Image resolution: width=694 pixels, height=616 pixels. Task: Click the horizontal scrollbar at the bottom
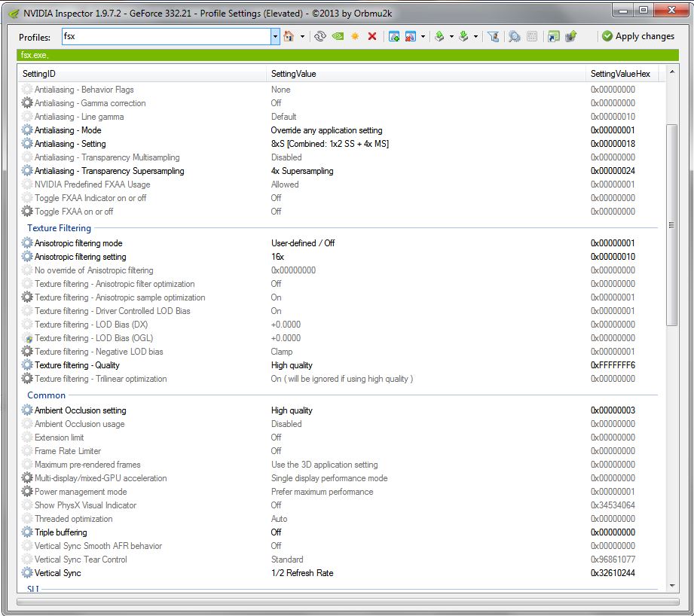tap(347, 602)
